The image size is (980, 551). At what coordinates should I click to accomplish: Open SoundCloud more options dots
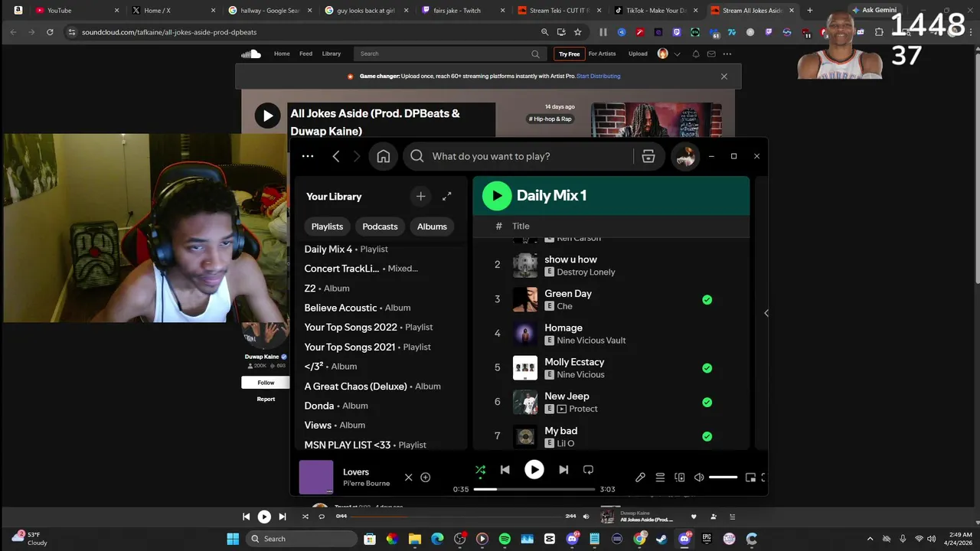[727, 54]
